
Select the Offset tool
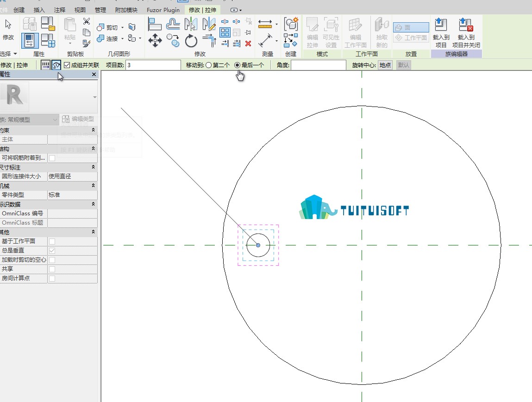173,24
